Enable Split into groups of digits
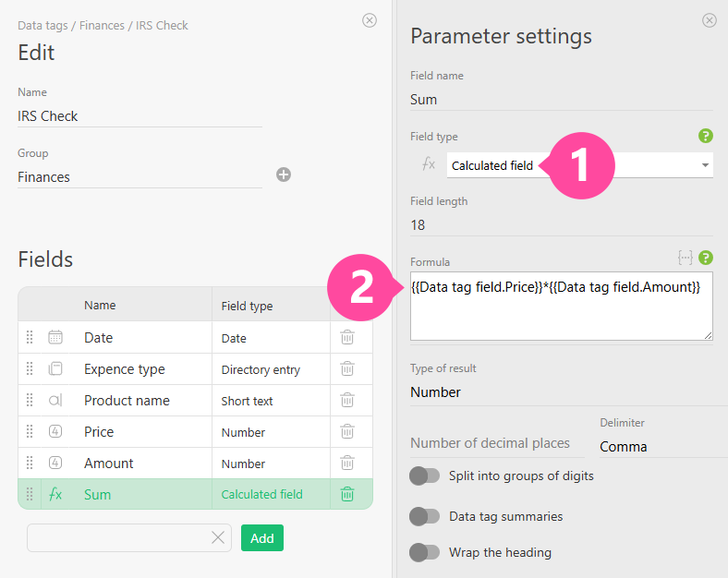Viewport: 728px width, 578px height. (x=424, y=476)
